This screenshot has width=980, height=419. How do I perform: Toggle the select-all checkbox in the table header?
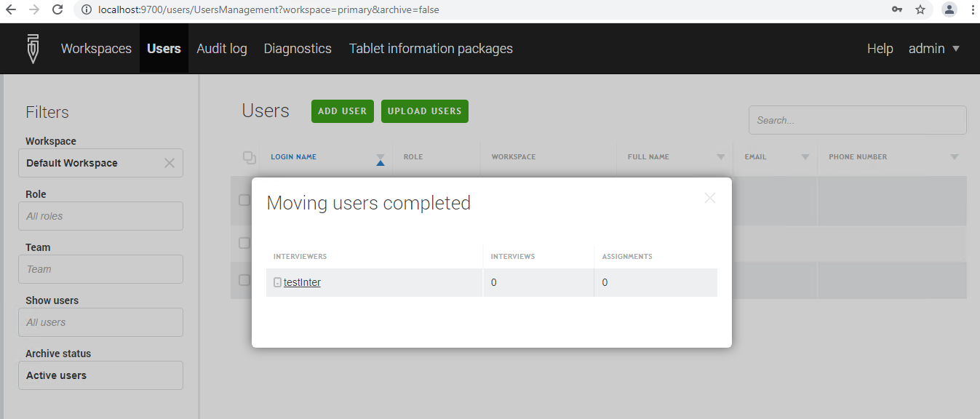pos(250,156)
